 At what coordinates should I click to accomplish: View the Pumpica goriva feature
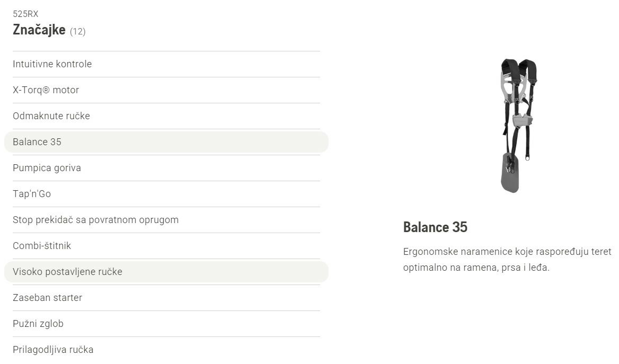[x=166, y=168]
